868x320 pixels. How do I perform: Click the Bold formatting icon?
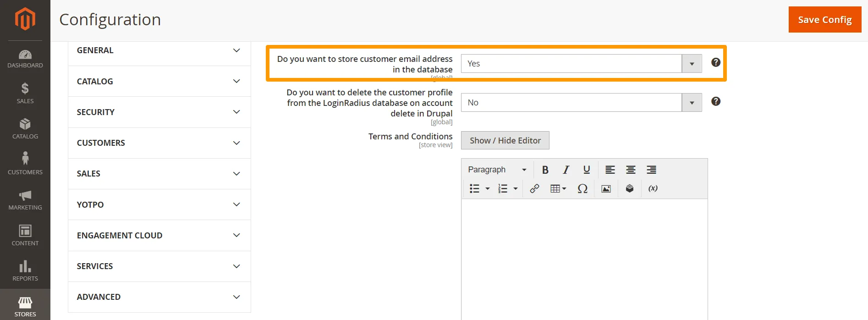pyautogui.click(x=545, y=170)
